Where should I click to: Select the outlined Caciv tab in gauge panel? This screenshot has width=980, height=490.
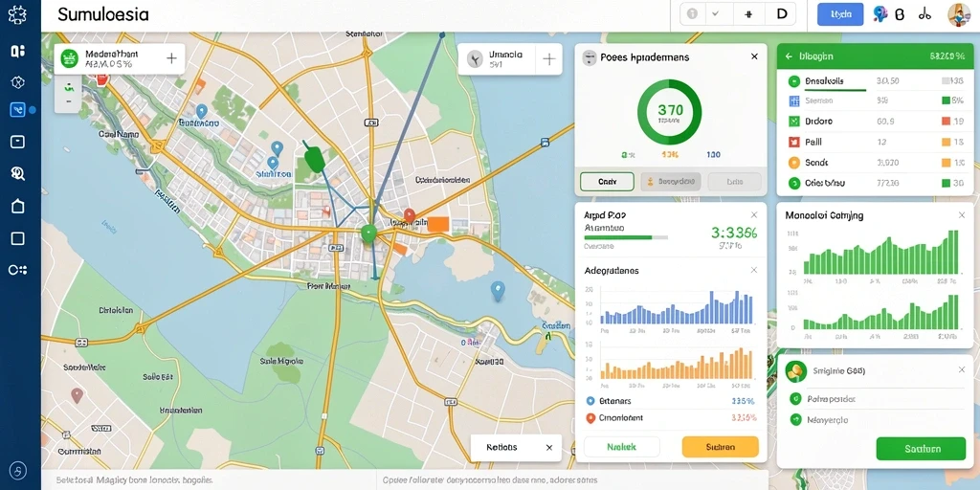[x=607, y=182]
